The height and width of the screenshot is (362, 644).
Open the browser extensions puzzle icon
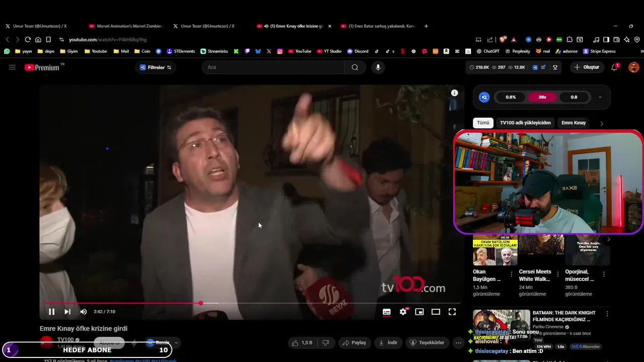[570, 39]
